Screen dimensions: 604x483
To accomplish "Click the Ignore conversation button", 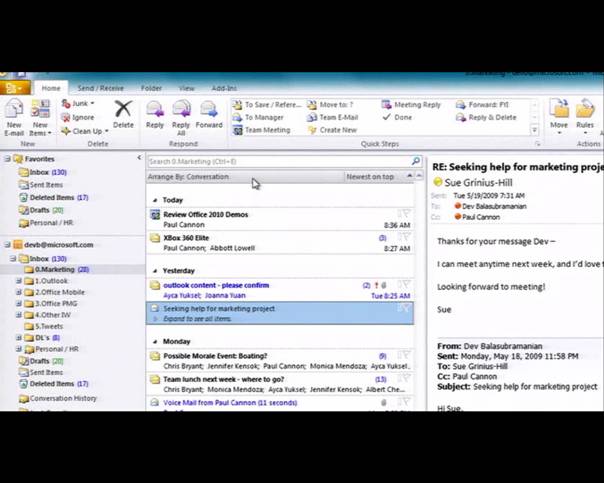I will pos(78,117).
